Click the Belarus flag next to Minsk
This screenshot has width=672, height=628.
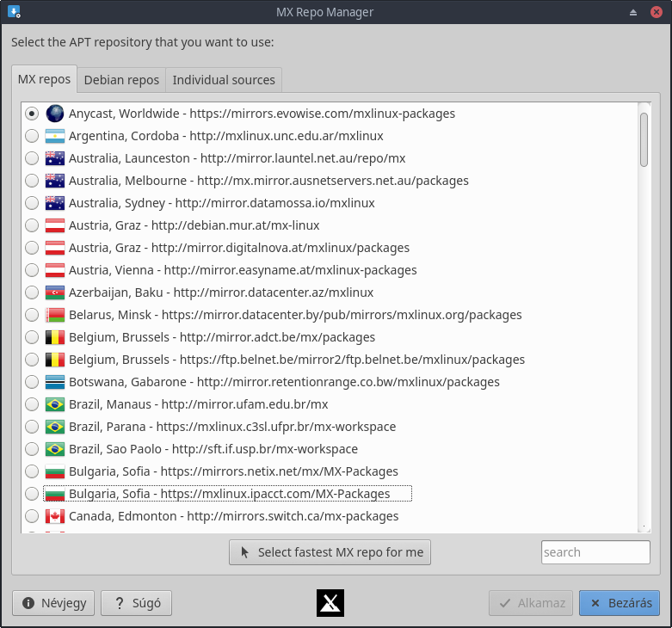(x=55, y=315)
